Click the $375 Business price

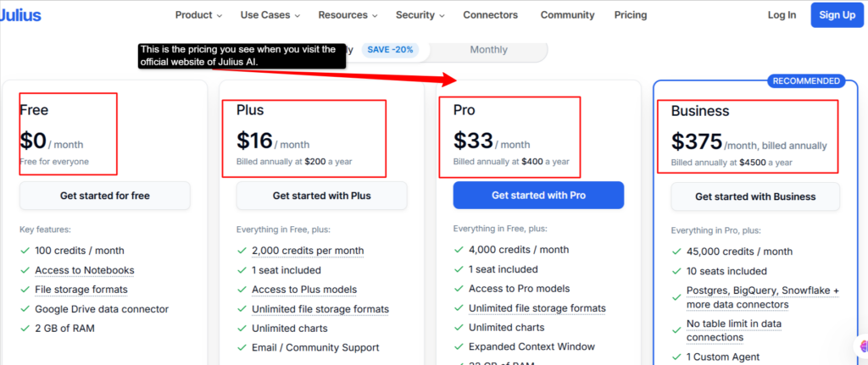[x=697, y=141]
